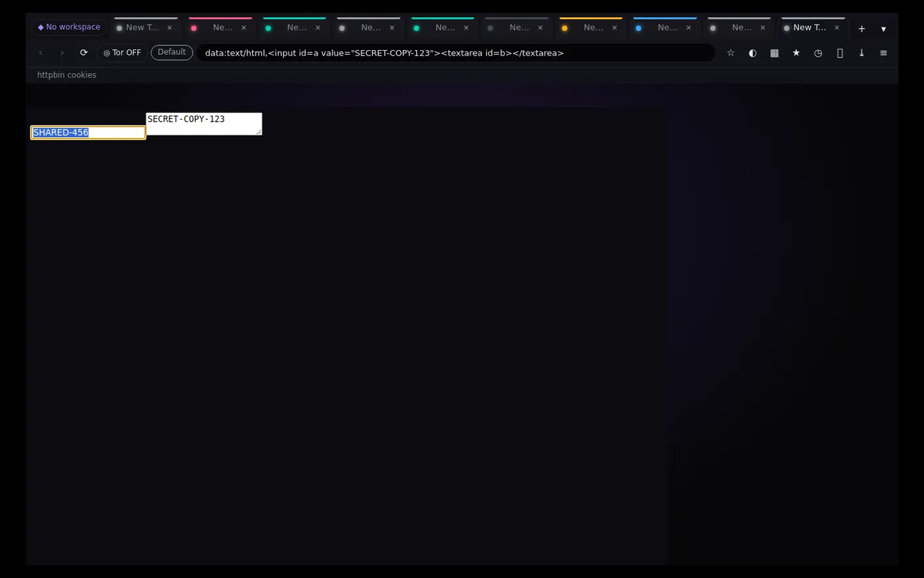The image size is (924, 578).
Task: Focus the address bar with data:text/html URL
Action: [x=456, y=53]
